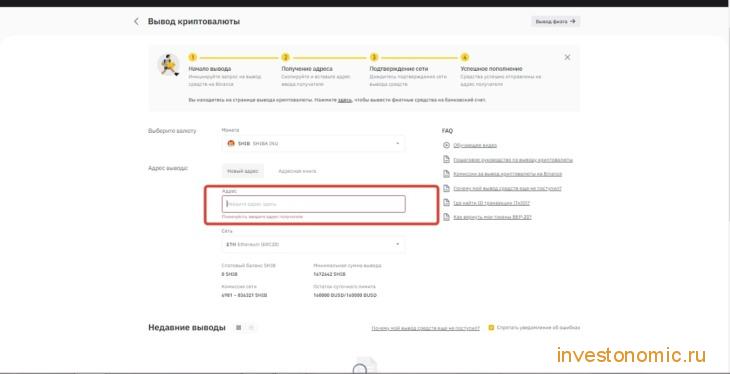Open FAQ link Как вернуть мои токены BEP-20
This screenshot has height=374, width=730.
492,217
